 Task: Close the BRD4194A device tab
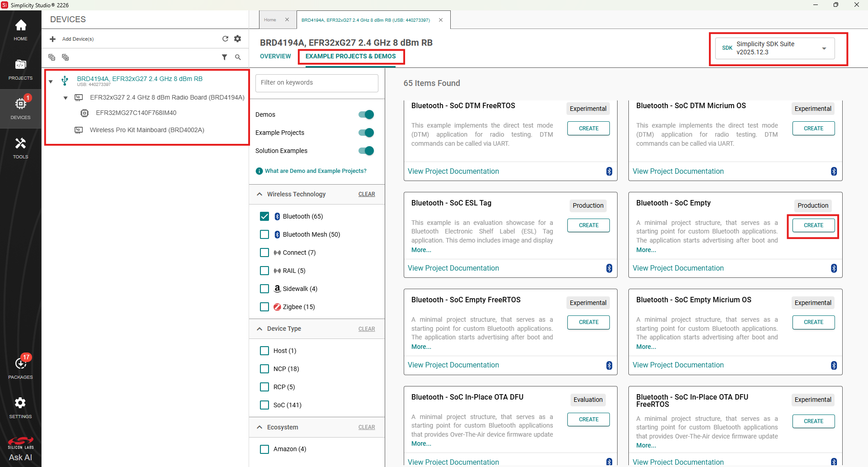[441, 20]
